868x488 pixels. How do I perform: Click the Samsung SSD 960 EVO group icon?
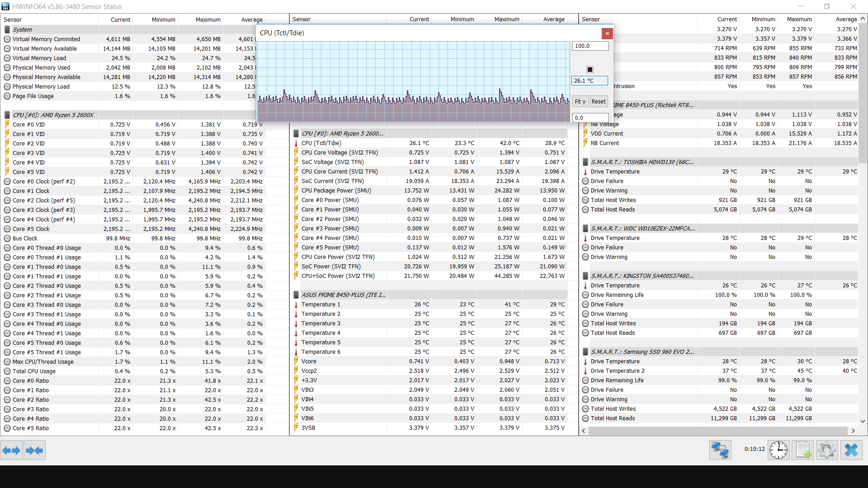point(585,352)
